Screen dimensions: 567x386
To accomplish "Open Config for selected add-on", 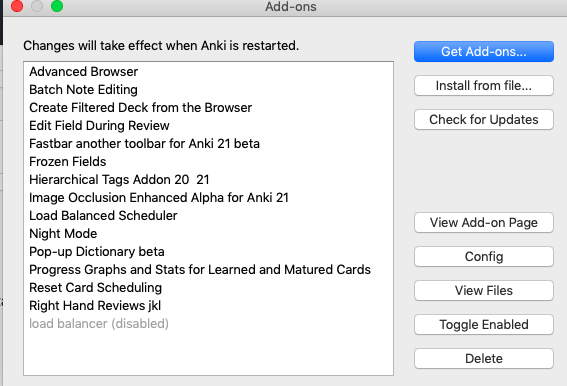I will [x=483, y=256].
